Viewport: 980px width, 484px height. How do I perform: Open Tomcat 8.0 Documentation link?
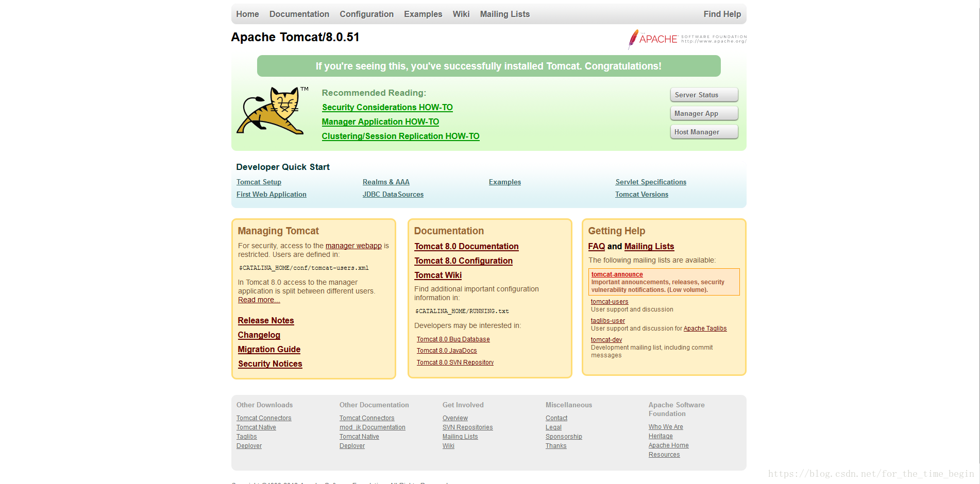click(466, 246)
